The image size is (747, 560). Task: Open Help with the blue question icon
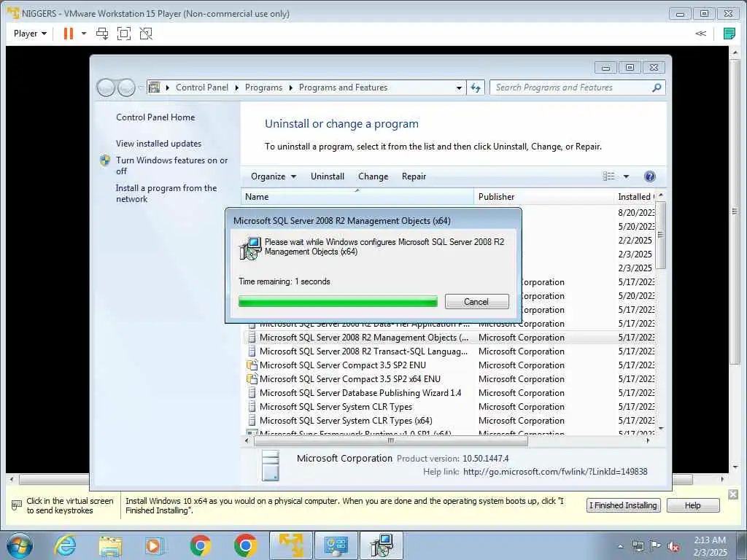pos(649,176)
